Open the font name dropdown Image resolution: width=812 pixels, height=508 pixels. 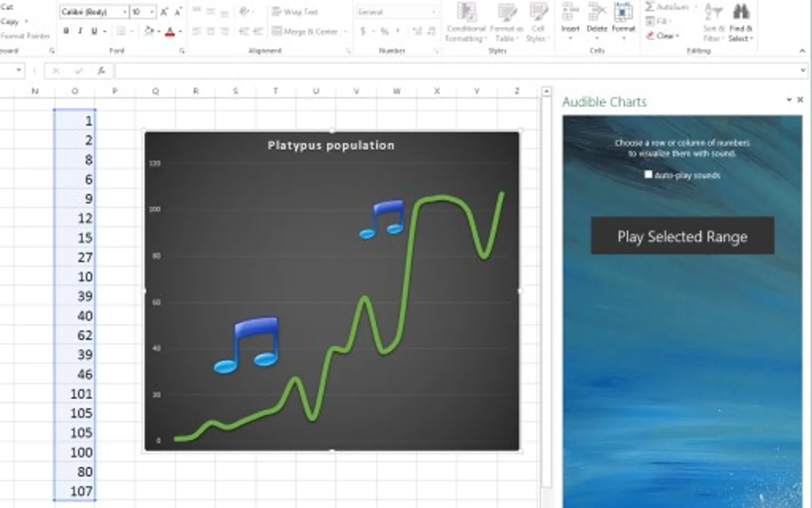(x=125, y=12)
